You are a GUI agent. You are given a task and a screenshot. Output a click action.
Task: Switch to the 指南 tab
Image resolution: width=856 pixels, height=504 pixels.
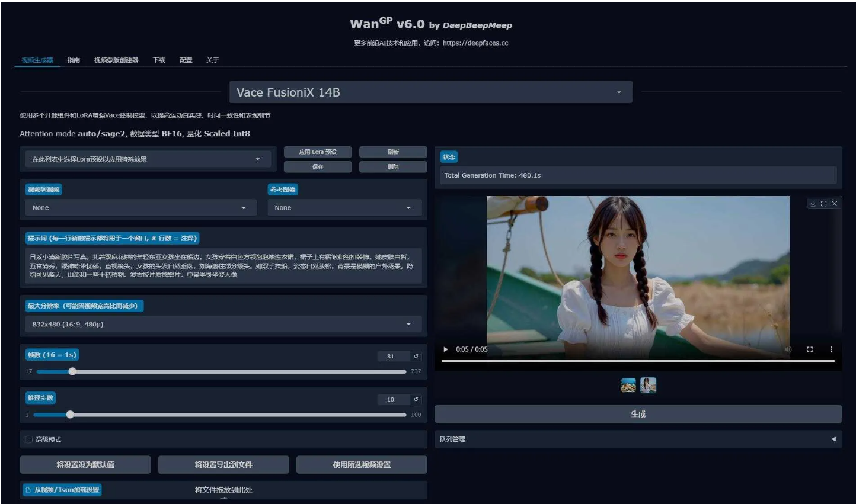[74, 60]
